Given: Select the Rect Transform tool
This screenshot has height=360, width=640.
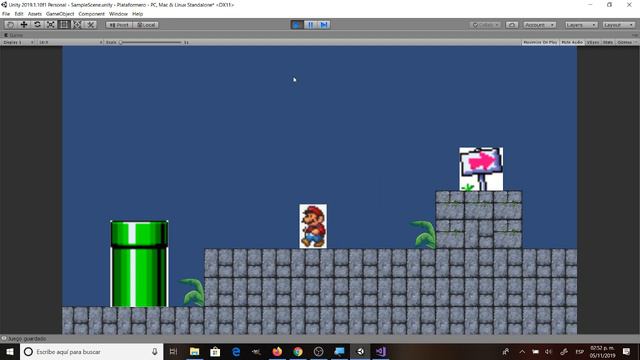Looking at the screenshot, I should pyautogui.click(x=64, y=25).
